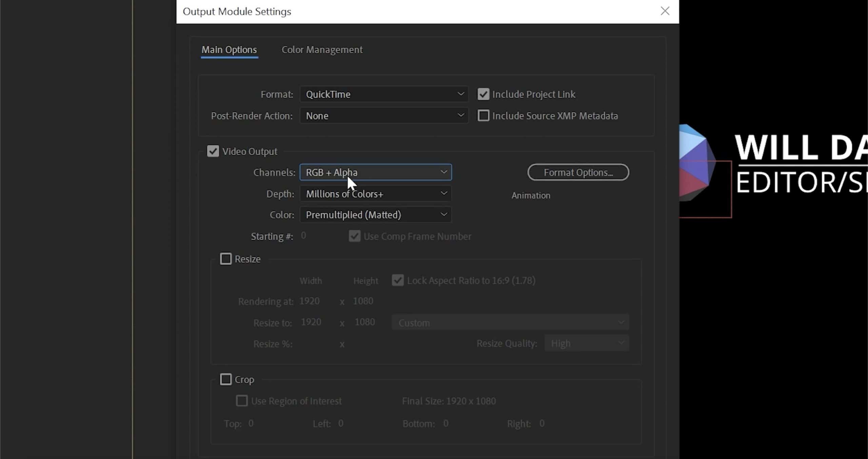
Task: Click the Starting # input field
Action: click(x=303, y=235)
